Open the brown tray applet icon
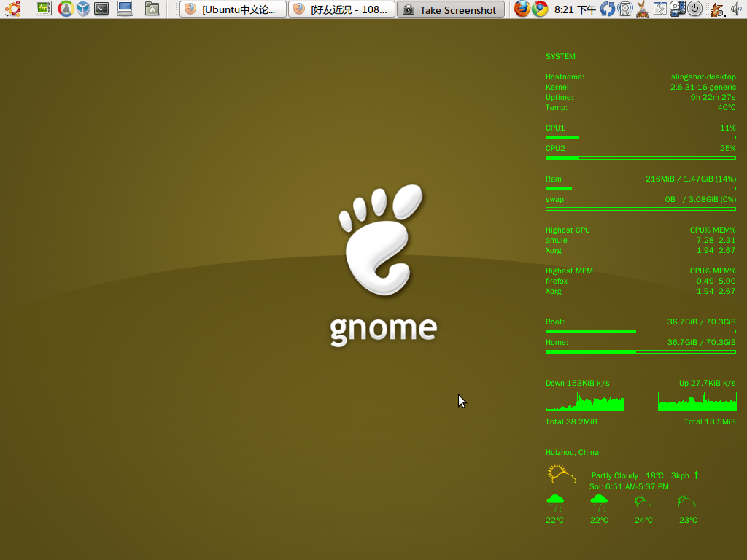 (718, 9)
